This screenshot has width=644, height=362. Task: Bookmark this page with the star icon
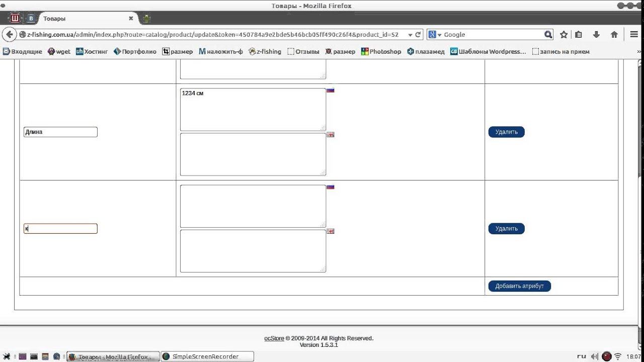point(564,35)
